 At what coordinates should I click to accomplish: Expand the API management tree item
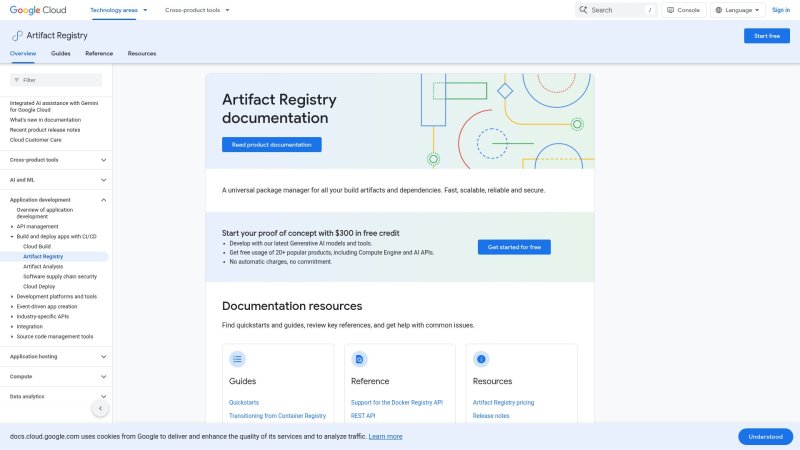pyautogui.click(x=12, y=227)
